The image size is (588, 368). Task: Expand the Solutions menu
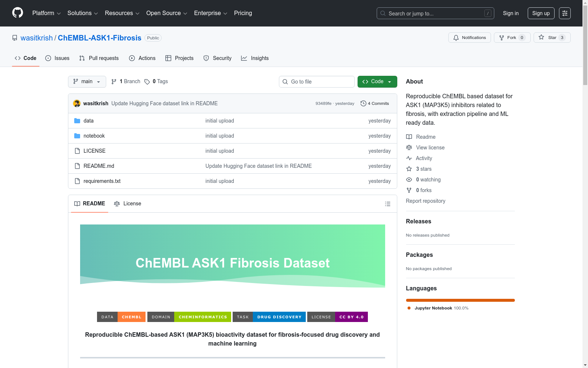click(x=83, y=13)
